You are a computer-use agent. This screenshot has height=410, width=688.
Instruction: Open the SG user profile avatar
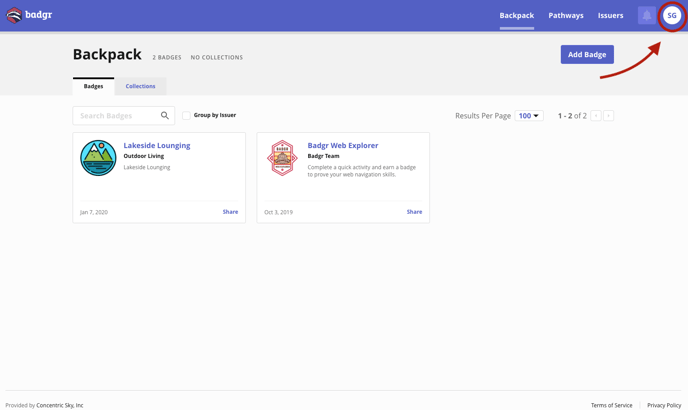point(672,16)
